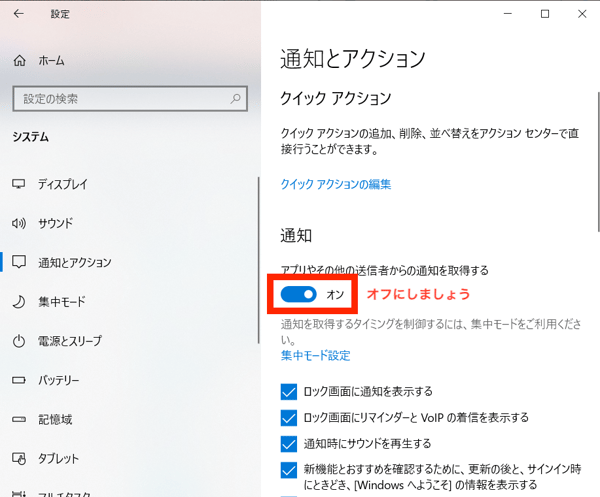Click the back arrow icon
600x497 pixels.
tap(19, 15)
